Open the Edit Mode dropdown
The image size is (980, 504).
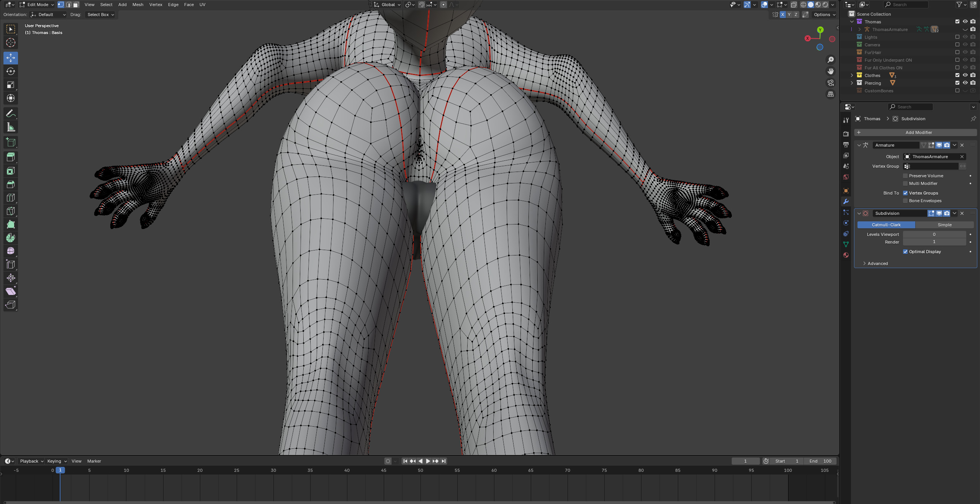click(x=37, y=5)
